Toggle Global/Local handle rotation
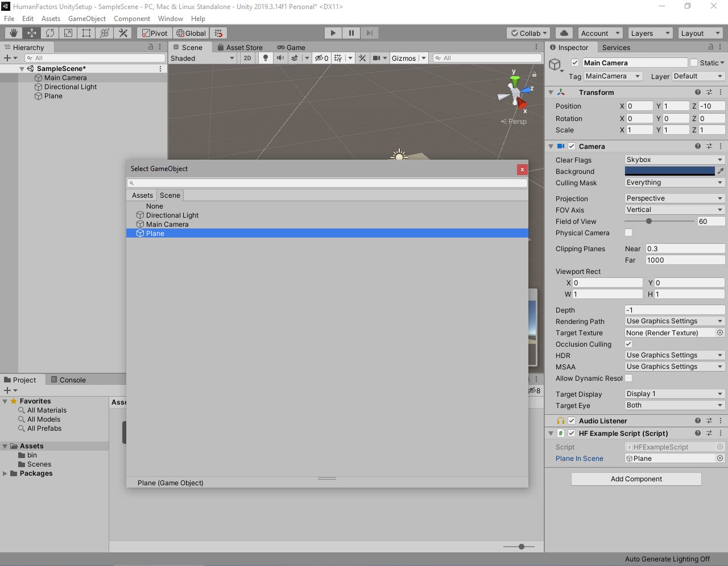The image size is (728, 566). tap(191, 33)
